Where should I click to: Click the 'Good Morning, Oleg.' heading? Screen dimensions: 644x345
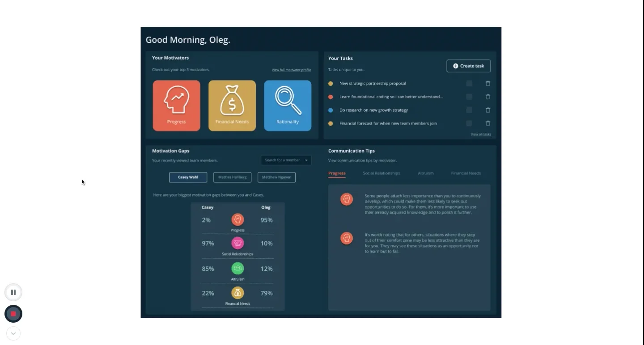click(x=188, y=40)
